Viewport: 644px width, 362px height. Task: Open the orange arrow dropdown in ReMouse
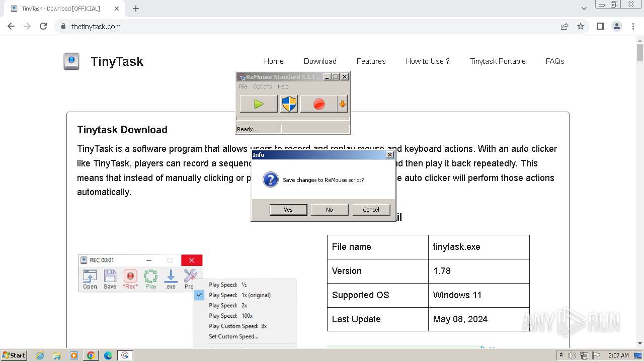click(343, 104)
